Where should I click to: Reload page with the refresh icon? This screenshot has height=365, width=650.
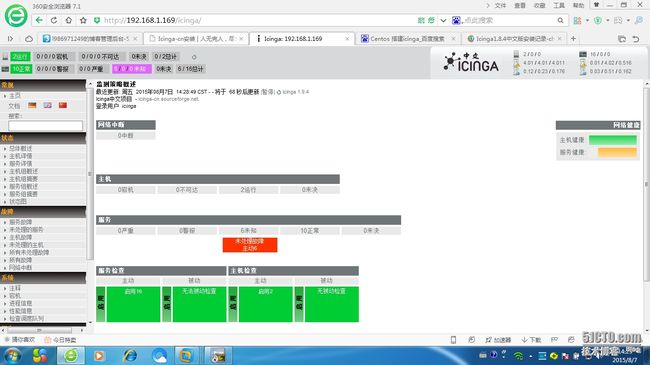point(54,20)
